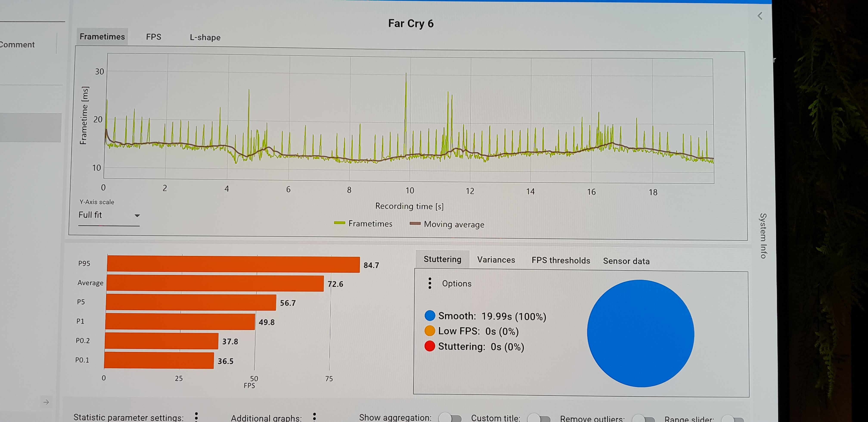Click the left panel arrow icon
This screenshot has height=422, width=868.
[46, 402]
